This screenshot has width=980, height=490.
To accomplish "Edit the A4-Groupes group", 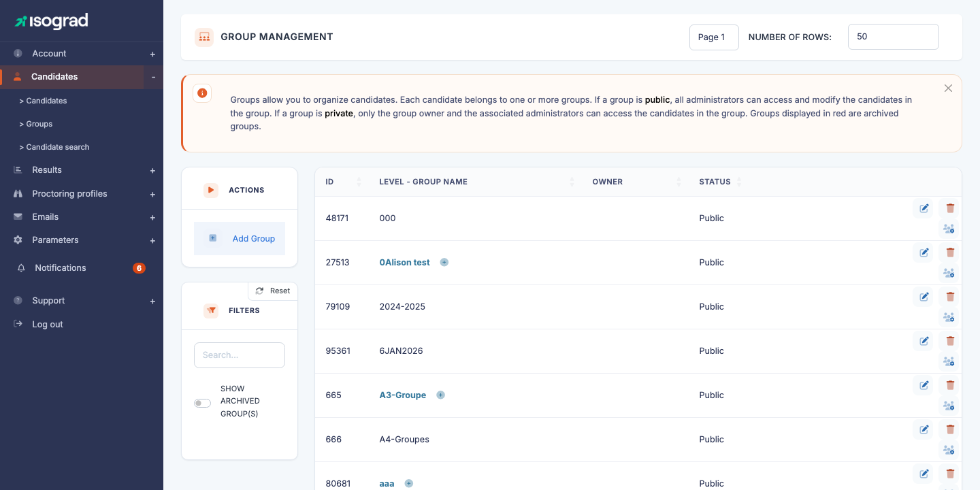I will tap(924, 429).
